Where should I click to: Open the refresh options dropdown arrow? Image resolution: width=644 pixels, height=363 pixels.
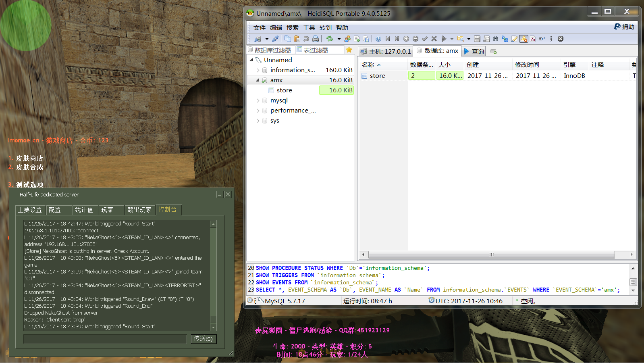(x=339, y=39)
